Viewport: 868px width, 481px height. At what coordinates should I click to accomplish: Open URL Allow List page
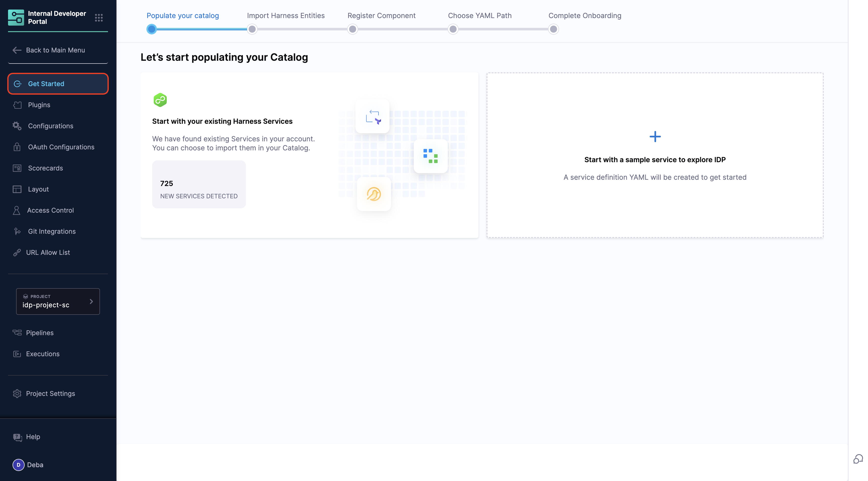pyautogui.click(x=48, y=253)
